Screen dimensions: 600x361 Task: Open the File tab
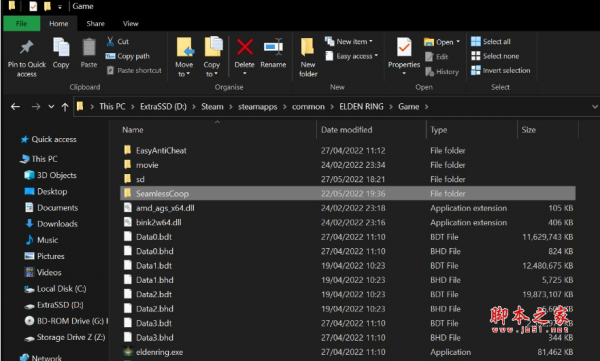point(21,23)
